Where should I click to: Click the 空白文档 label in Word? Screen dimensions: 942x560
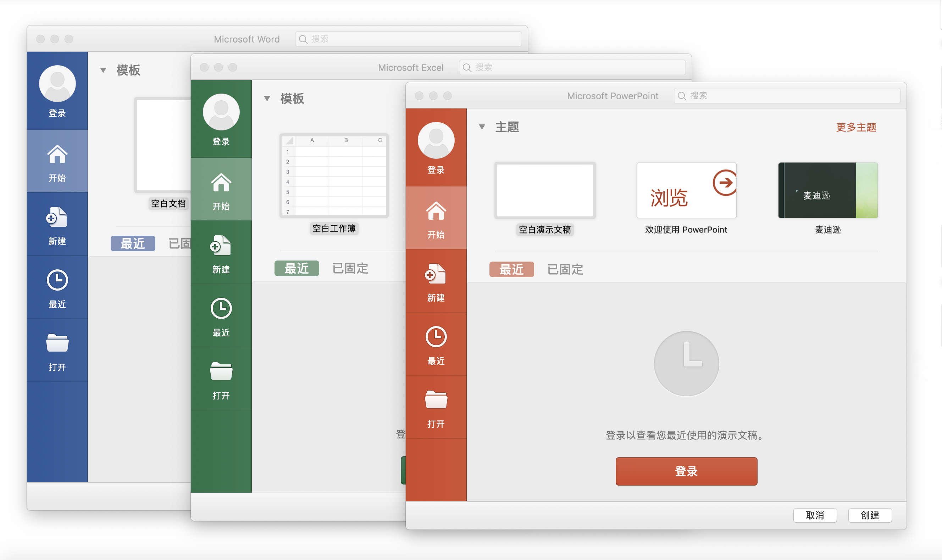click(x=168, y=204)
